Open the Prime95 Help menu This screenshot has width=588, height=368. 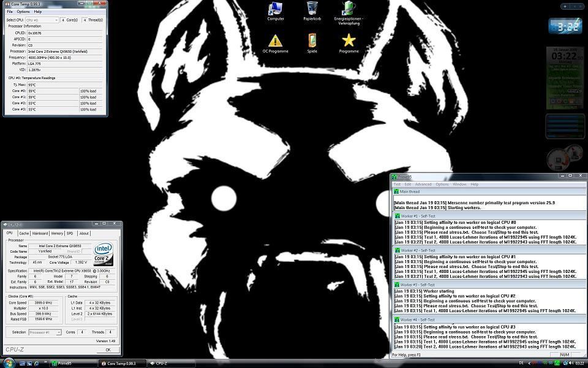click(x=474, y=185)
